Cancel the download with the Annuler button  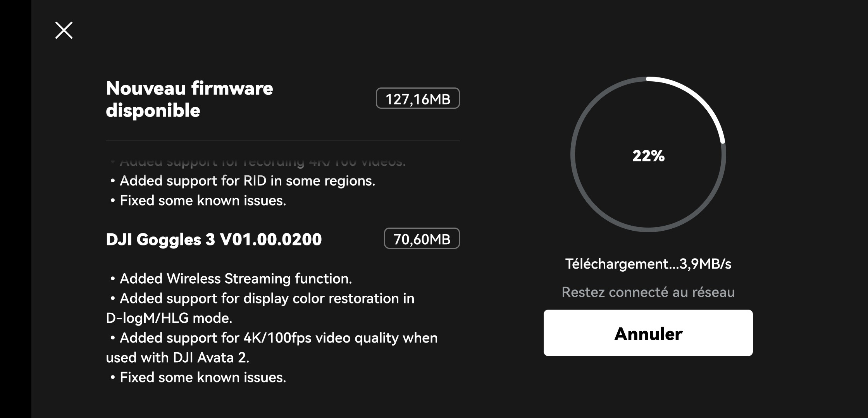pyautogui.click(x=648, y=333)
